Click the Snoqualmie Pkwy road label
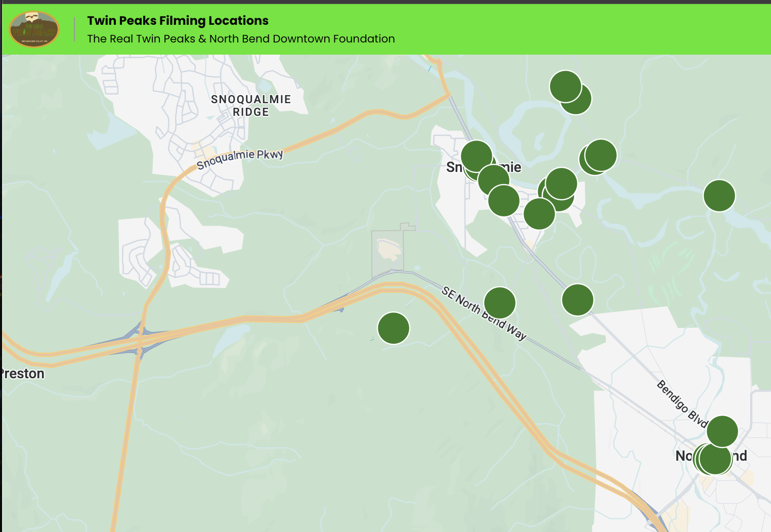Screen dimensions: 771x532 (x=240, y=159)
